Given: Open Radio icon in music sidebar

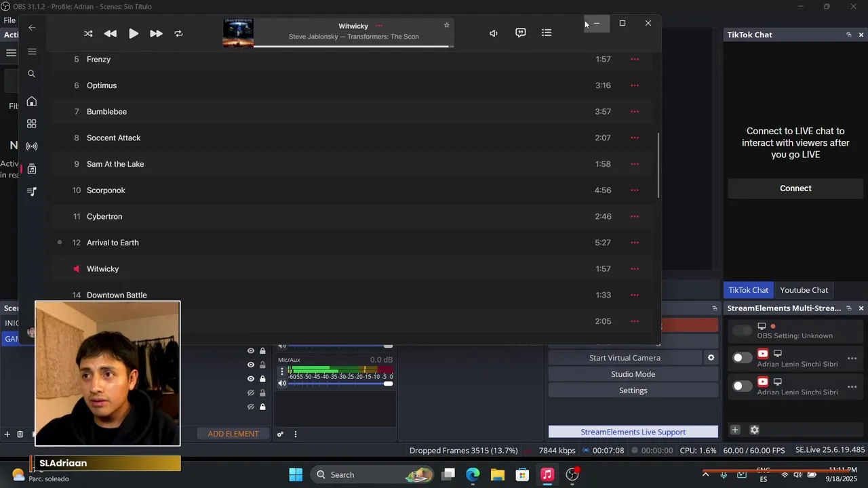Looking at the screenshot, I should 32,146.
